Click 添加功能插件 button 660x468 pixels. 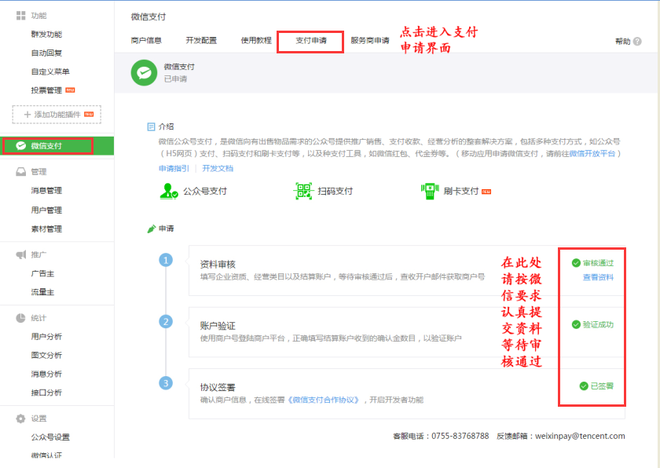(57, 114)
